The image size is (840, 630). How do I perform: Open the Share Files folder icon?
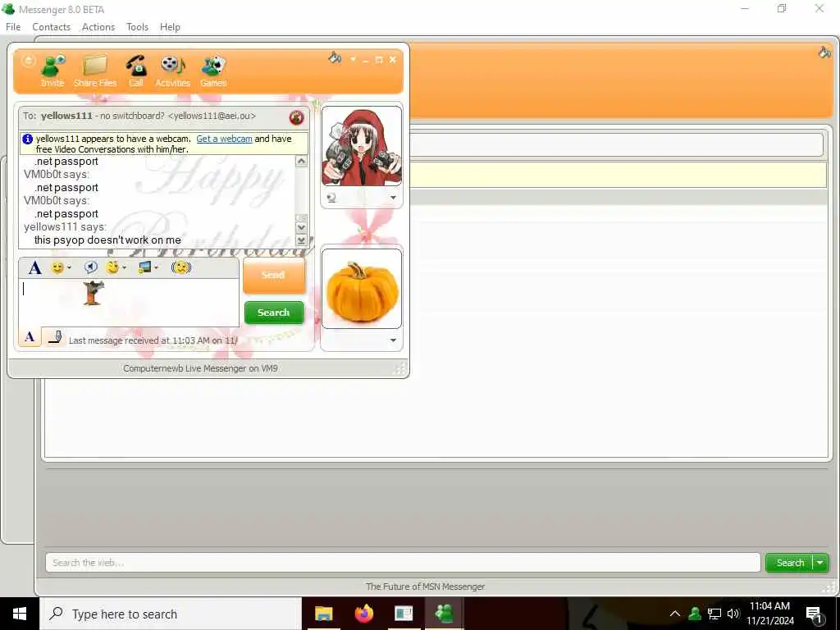pos(95,71)
